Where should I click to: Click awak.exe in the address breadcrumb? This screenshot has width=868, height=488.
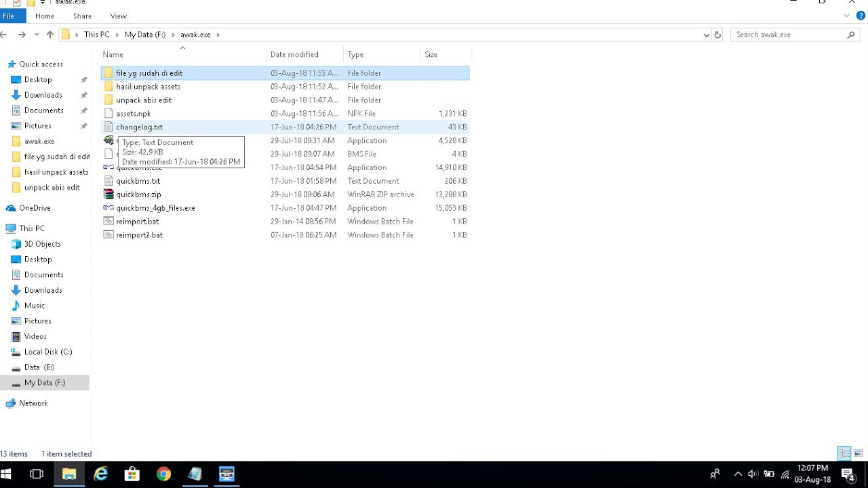195,35
